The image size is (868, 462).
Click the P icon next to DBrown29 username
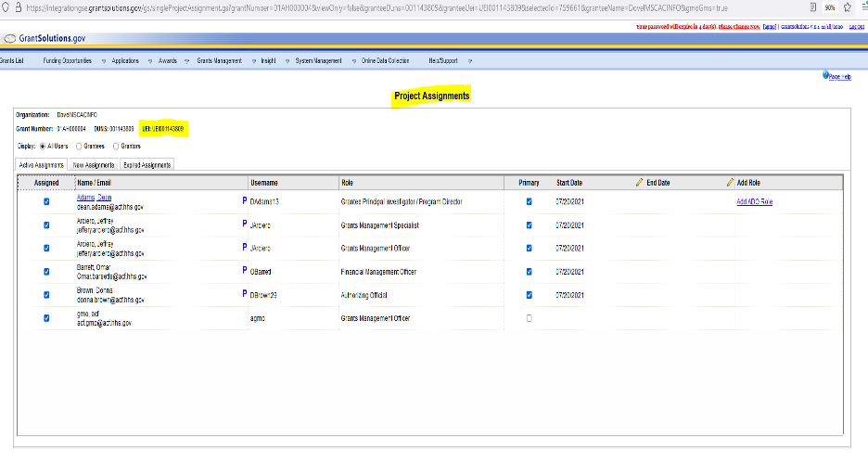click(x=244, y=294)
